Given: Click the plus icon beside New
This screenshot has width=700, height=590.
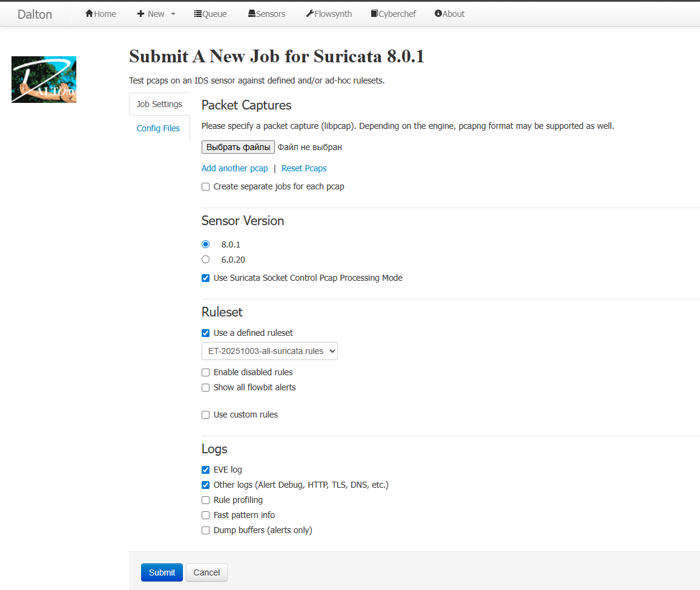Looking at the screenshot, I should pyautogui.click(x=140, y=14).
